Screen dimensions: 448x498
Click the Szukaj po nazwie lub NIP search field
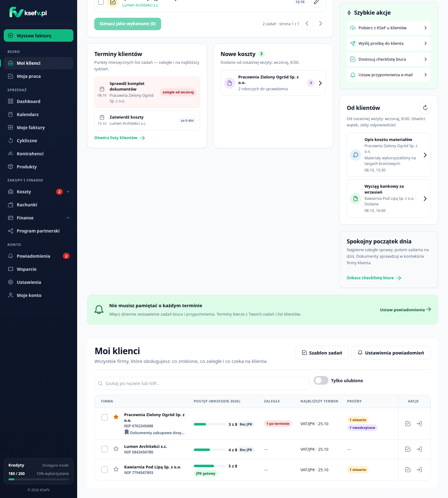tap(202, 383)
